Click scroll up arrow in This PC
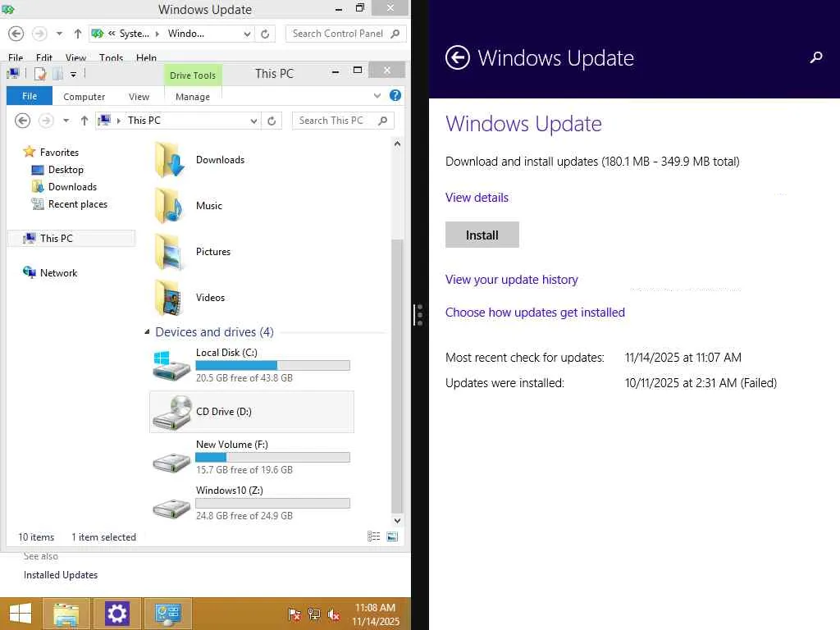This screenshot has width=840, height=630. coord(397,144)
